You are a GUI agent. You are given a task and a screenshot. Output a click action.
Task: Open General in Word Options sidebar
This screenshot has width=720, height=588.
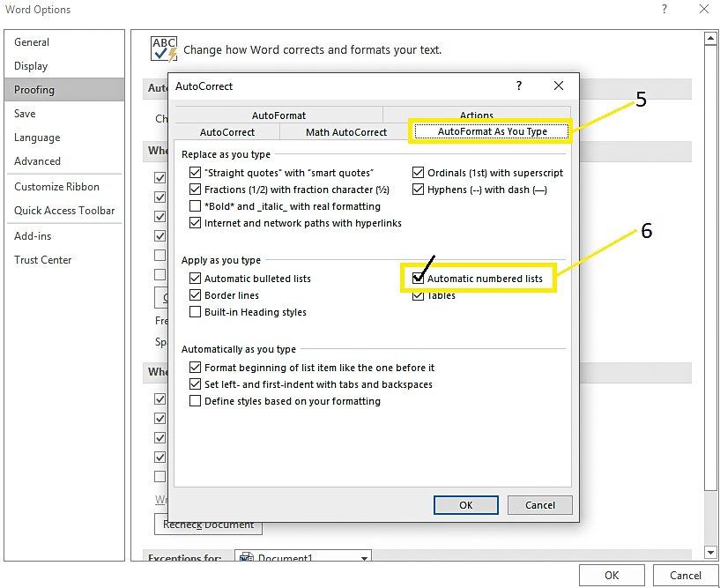pyautogui.click(x=64, y=42)
